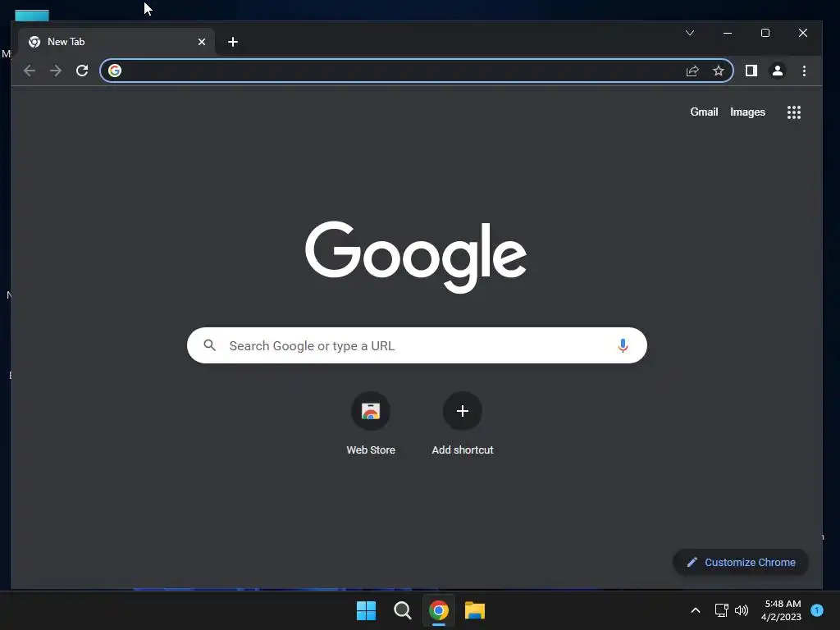840x630 pixels.
Task: Bookmark this tab with the star icon
Action: (x=719, y=71)
